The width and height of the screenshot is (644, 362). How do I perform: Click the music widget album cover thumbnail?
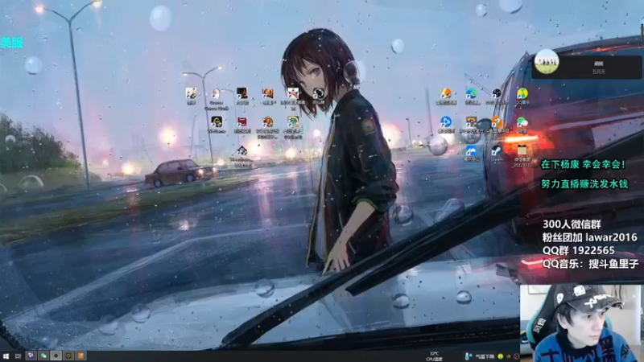click(x=547, y=62)
